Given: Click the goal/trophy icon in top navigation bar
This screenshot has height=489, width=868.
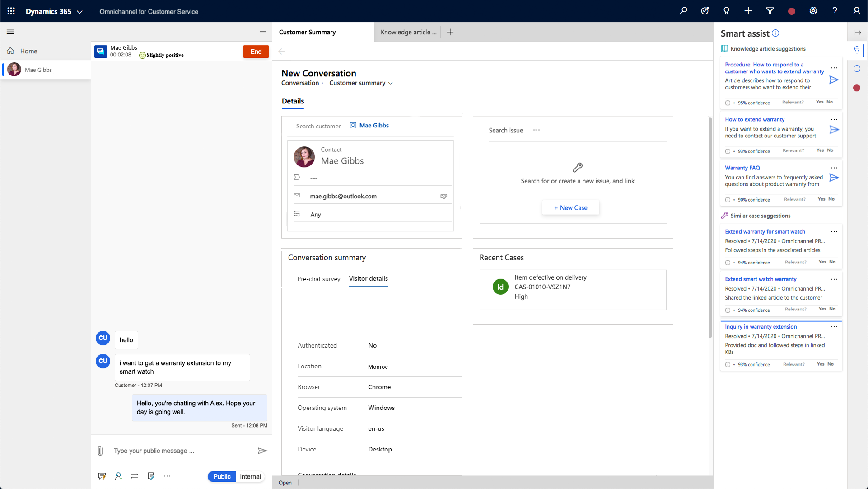Looking at the screenshot, I should (x=704, y=11).
